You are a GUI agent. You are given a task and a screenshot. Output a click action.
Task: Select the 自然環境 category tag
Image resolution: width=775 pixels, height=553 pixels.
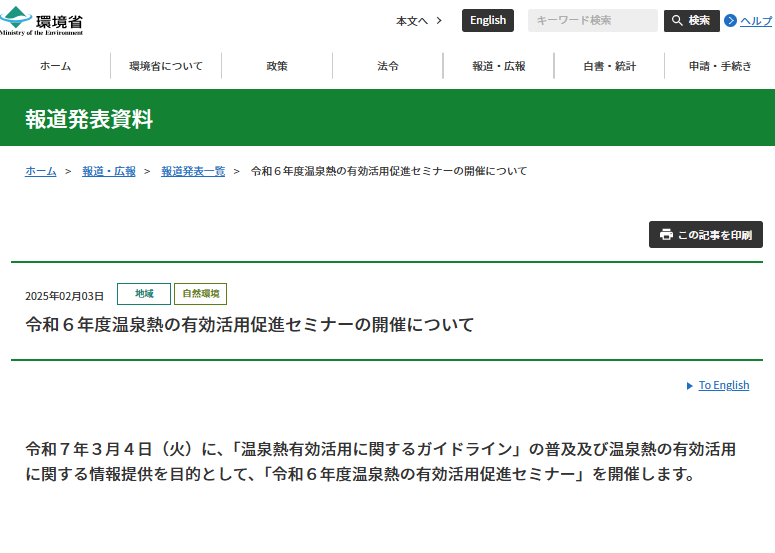(x=200, y=294)
